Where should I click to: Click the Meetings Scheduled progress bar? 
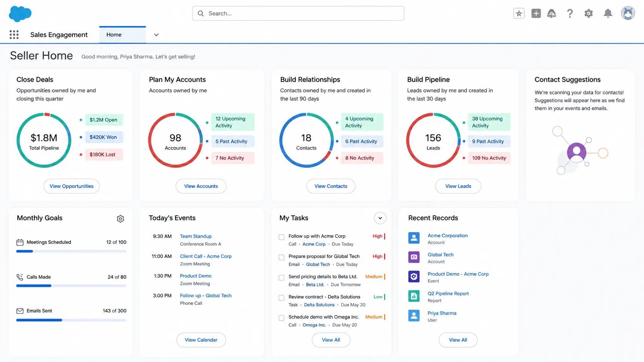(71, 251)
